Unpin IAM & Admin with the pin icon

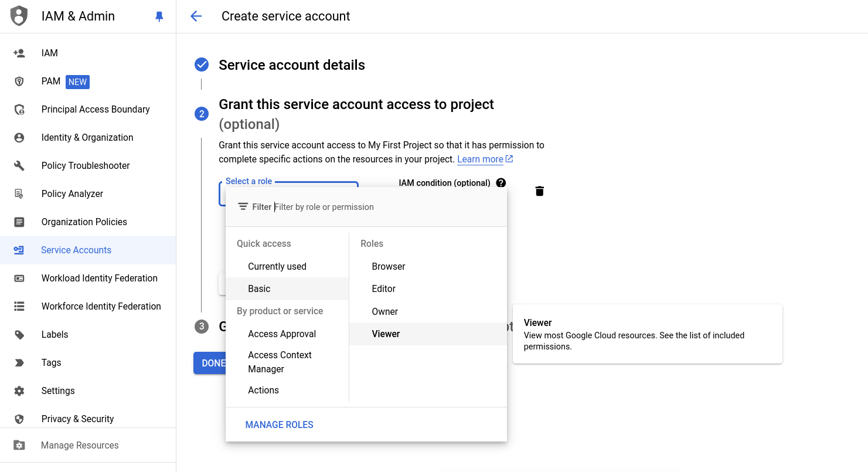159,16
